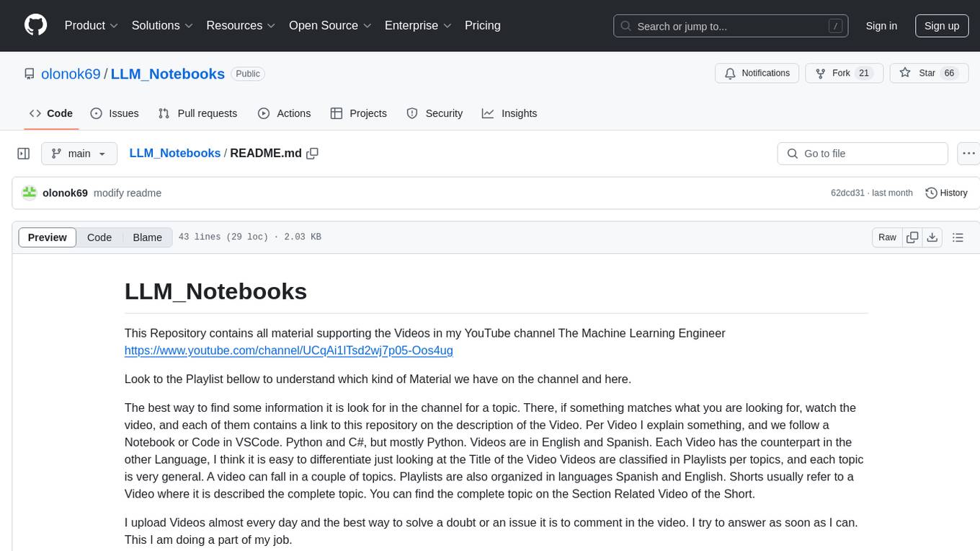Open the Pricing page

483,25
